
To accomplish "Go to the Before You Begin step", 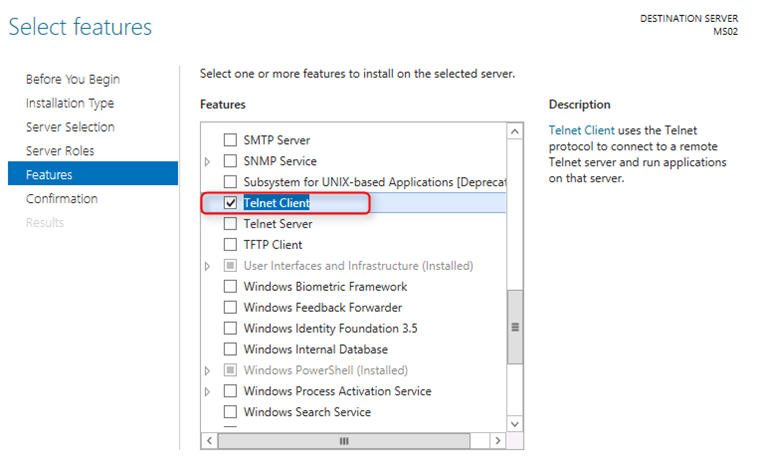I will (73, 79).
